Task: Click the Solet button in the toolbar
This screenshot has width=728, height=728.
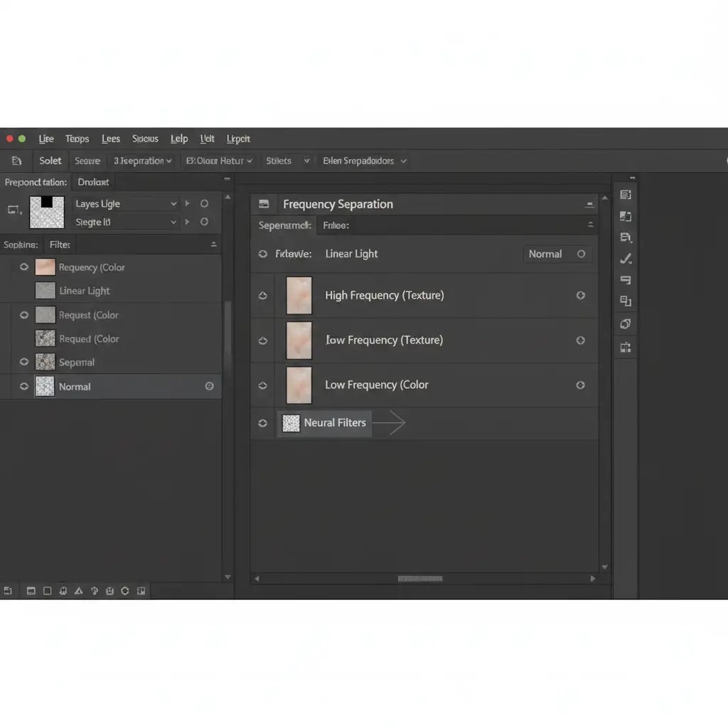Action: tap(50, 161)
